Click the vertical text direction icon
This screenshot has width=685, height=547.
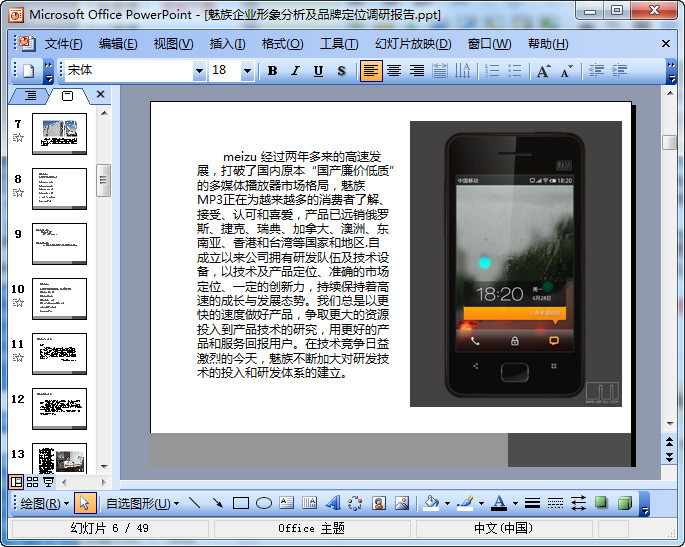pyautogui.click(x=462, y=71)
